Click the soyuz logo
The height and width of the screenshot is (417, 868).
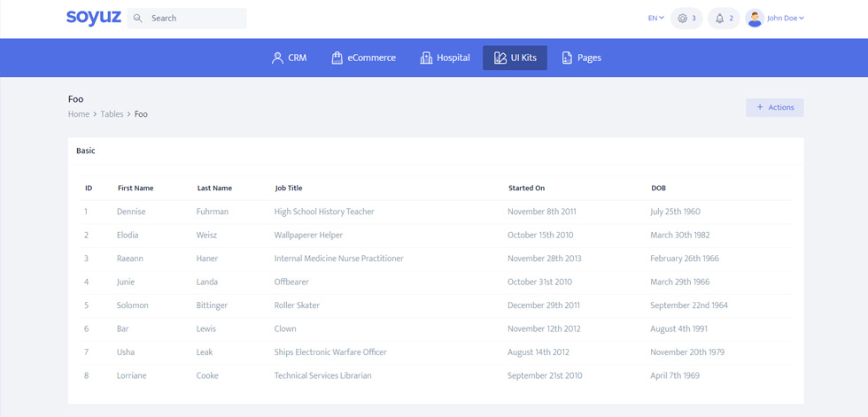pos(94,17)
